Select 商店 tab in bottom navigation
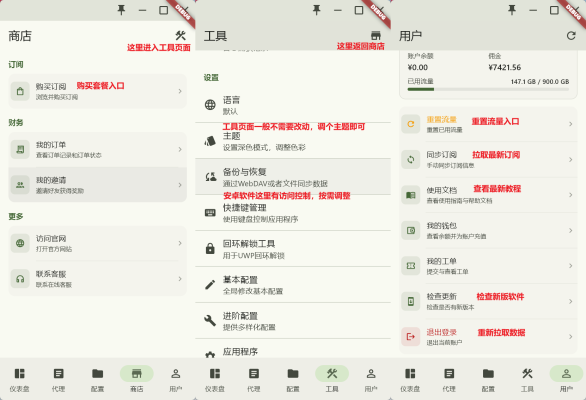 tap(136, 379)
